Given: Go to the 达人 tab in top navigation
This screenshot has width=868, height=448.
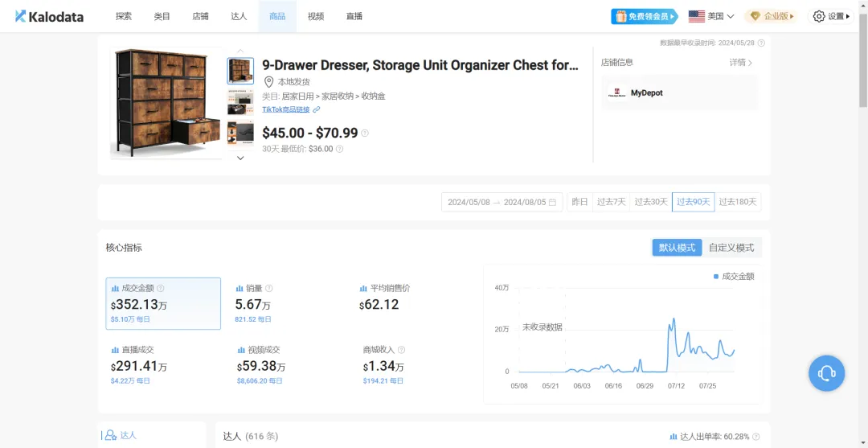Looking at the screenshot, I should click(x=240, y=17).
